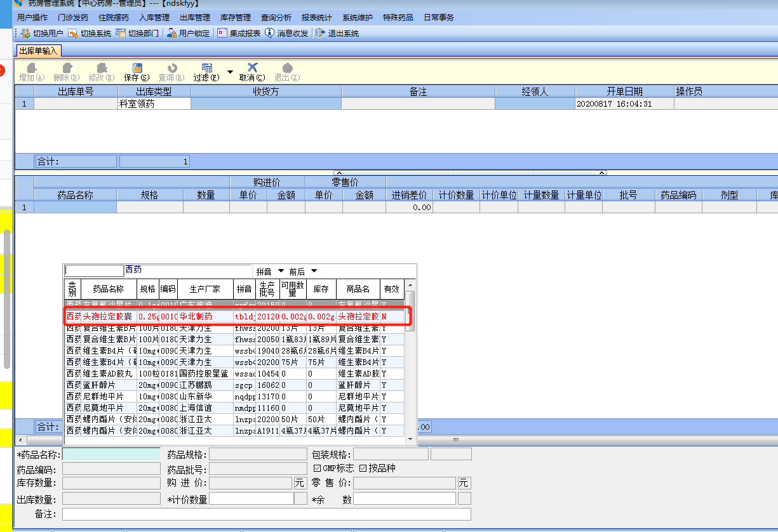
Task: Select the 尼群地平片 drug row
Action: tap(235, 396)
